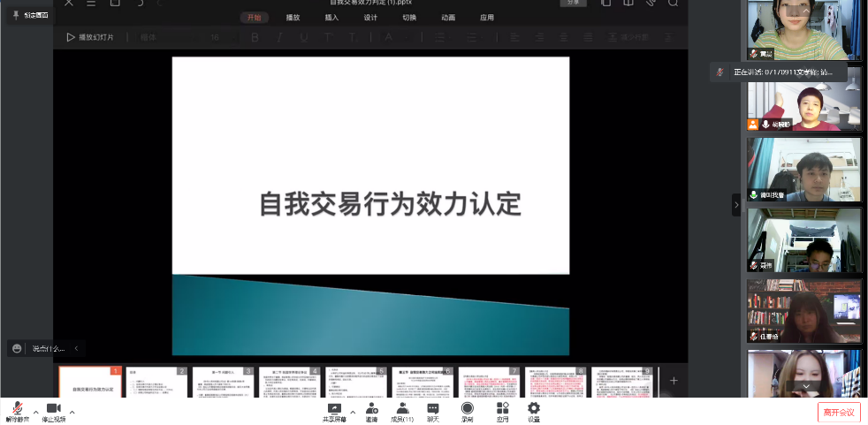
Task: Click the red leave meeting button
Action: (838, 412)
